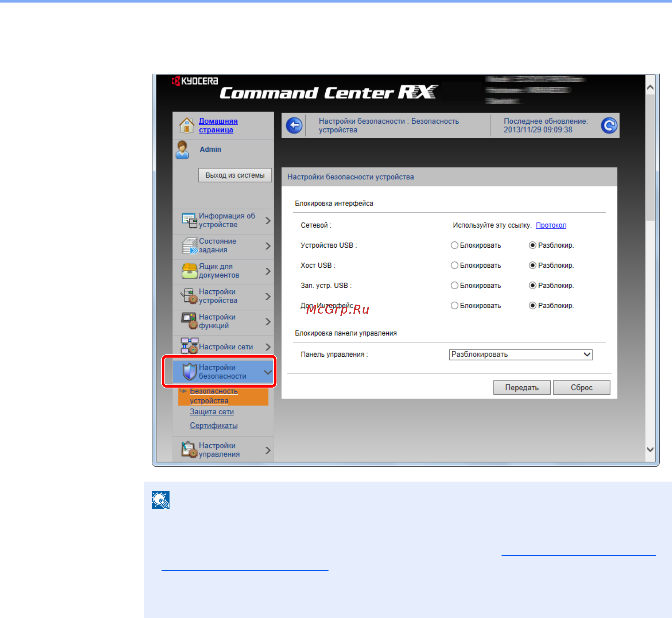Click scrollbar up arrow

(650, 88)
